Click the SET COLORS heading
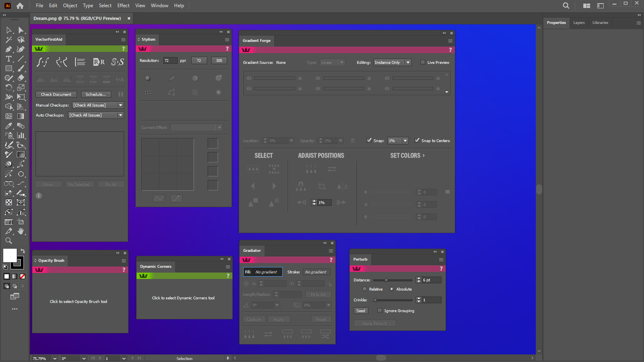This screenshot has height=362, width=644. (407, 156)
